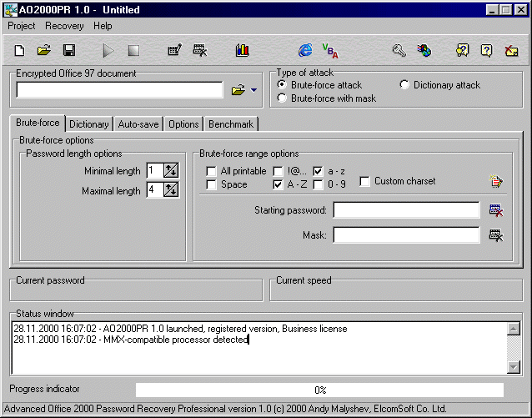
Task: Start recovery with the play arrow icon
Action: click(108, 51)
